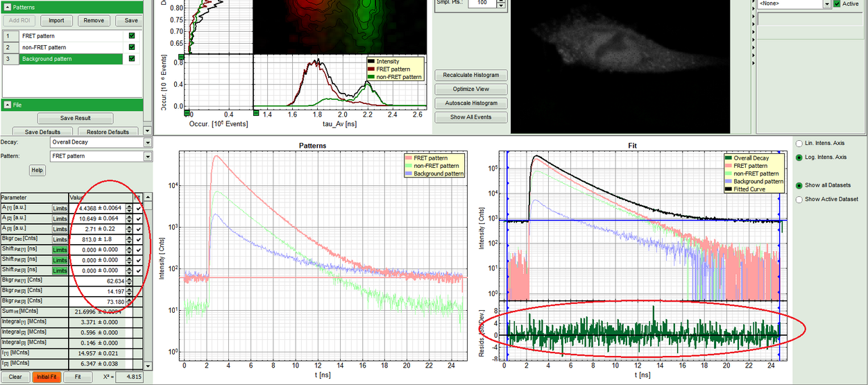
Task: Decrease Smpl. Pts. value with down arrow
Action: pos(502,6)
